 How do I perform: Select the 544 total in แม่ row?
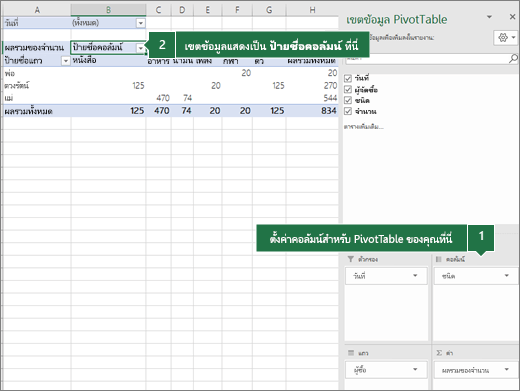[312, 98]
